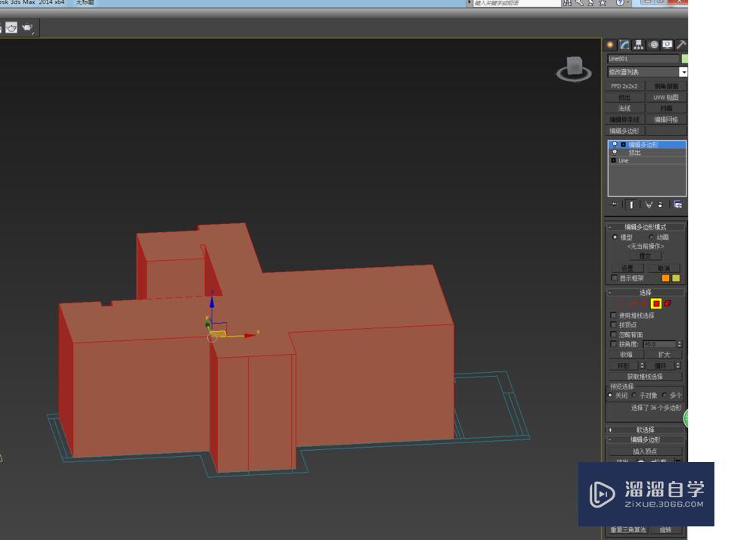Image resolution: width=756 pixels, height=540 pixels.
Task: Open the Utilities hammer panel tab
Action: [x=681, y=45]
